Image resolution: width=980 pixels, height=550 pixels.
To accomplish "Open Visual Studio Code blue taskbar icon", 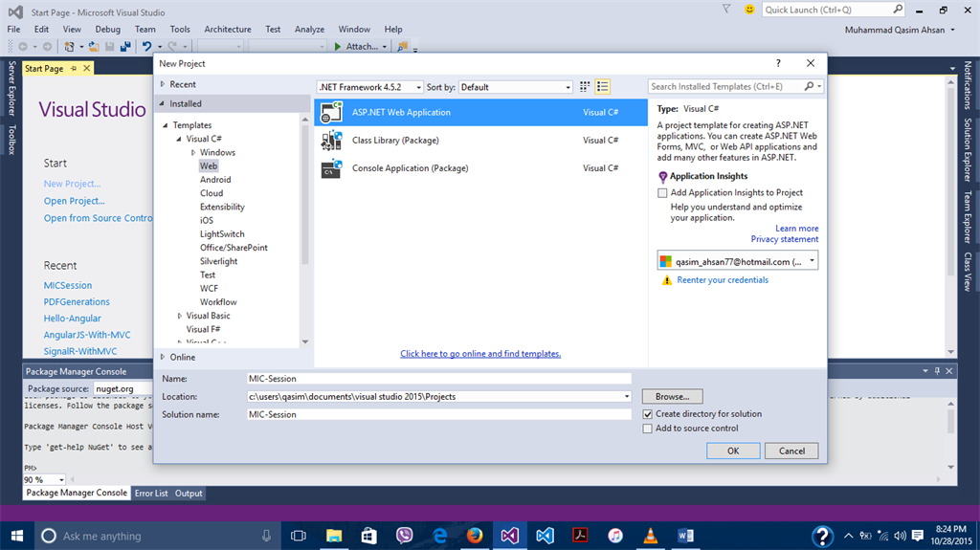I will coord(545,536).
